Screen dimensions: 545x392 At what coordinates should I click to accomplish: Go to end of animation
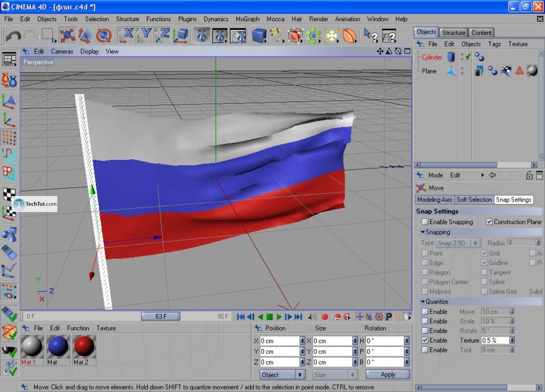coord(298,317)
